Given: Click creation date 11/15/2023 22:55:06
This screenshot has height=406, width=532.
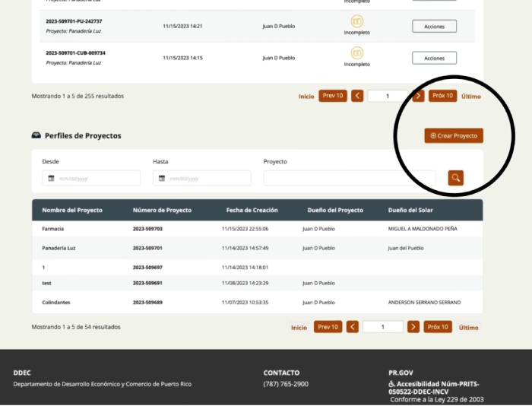Looking at the screenshot, I should pyautogui.click(x=245, y=229).
